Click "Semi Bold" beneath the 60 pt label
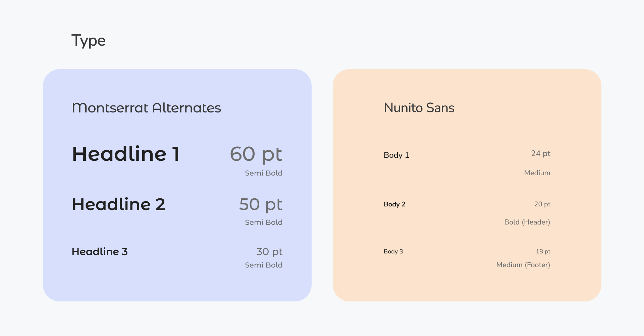This screenshot has height=336, width=644. [x=264, y=173]
